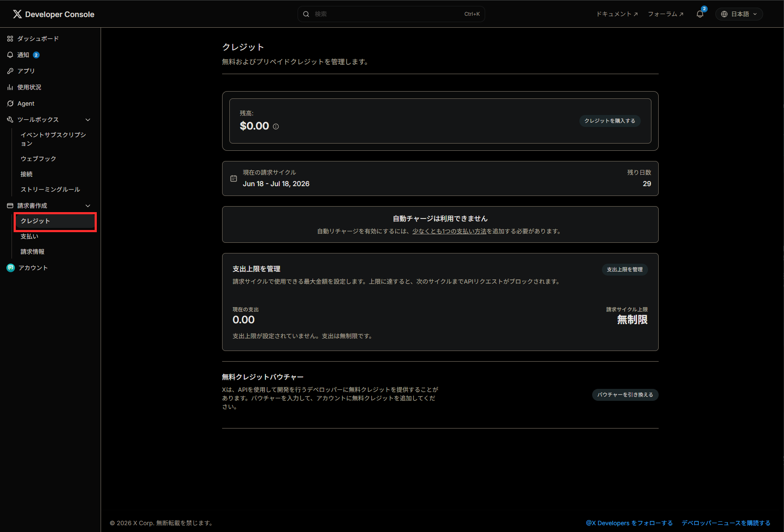The width and height of the screenshot is (784, 532).
Task: Click the ツールボックス wrench icon
Action: (x=10, y=120)
